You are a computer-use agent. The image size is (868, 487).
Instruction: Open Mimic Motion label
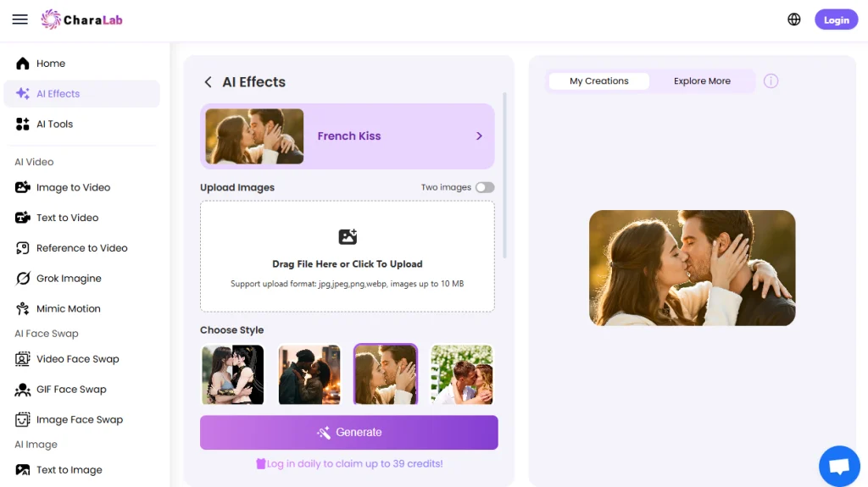[x=69, y=309]
